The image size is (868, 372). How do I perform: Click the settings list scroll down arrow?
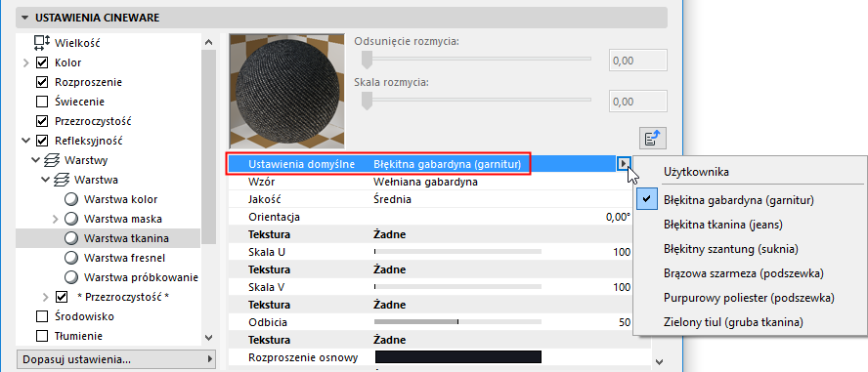[x=659, y=361]
